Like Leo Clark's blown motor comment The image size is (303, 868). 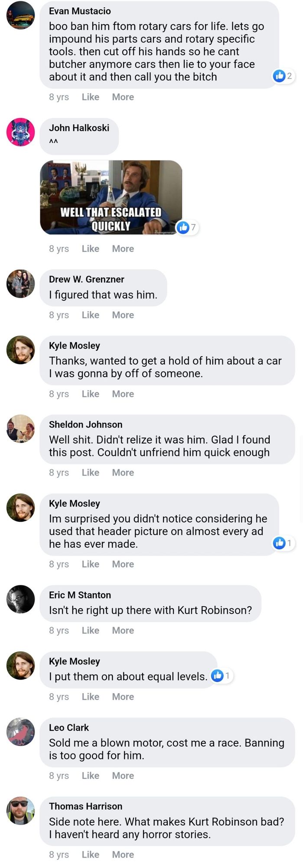pyautogui.click(x=91, y=776)
